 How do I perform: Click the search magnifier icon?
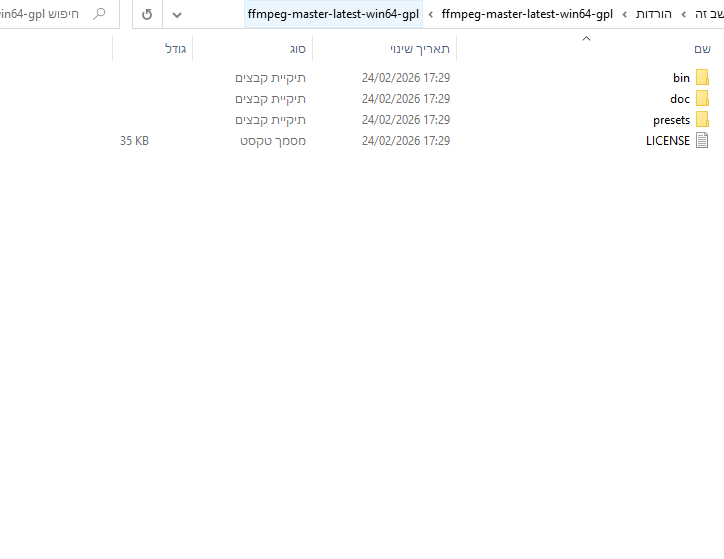coord(99,14)
